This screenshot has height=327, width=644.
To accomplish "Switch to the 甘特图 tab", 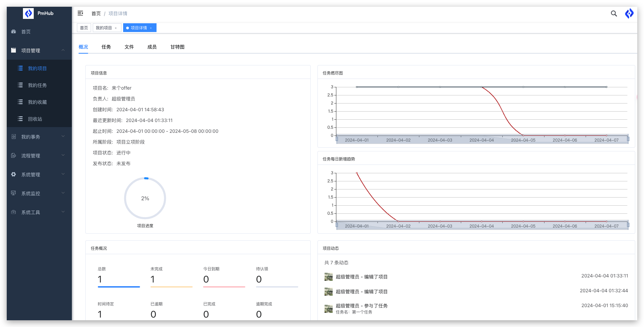I will click(x=177, y=47).
